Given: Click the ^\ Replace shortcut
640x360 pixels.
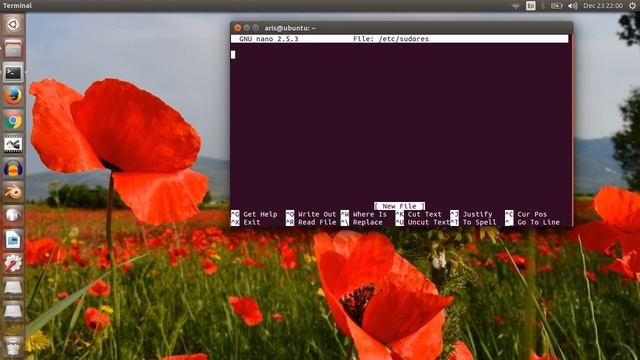Looking at the screenshot, I should point(362,222).
